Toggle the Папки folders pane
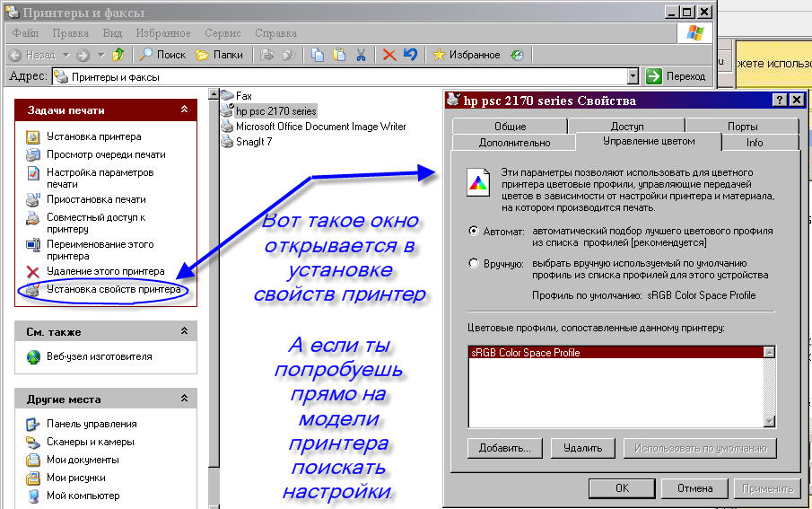Screen dimensions: 812x509 (219, 55)
